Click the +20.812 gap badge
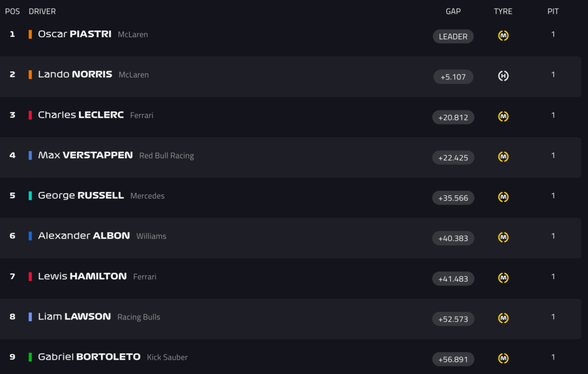588x374 pixels. tap(453, 118)
